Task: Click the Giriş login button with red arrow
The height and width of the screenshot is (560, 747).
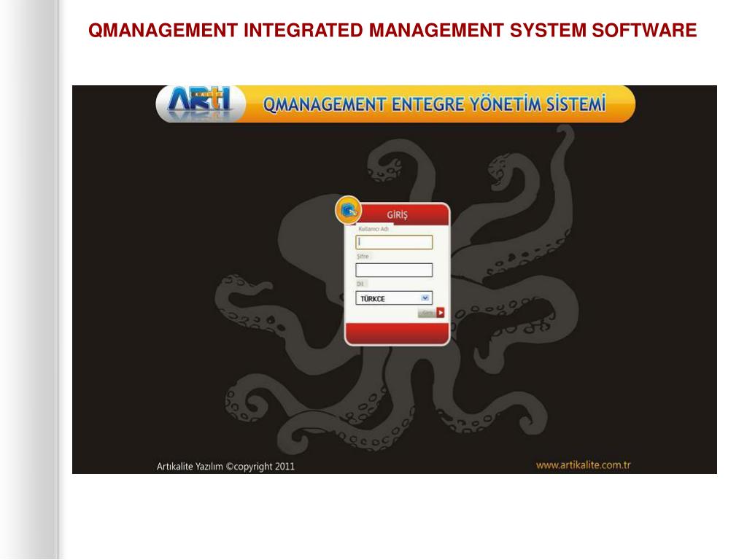Action: coord(431,312)
